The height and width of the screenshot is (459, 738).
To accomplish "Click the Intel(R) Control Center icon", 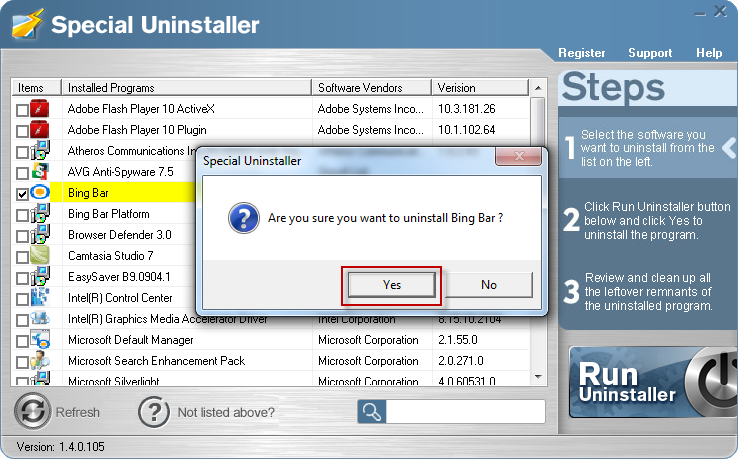I will 40,297.
